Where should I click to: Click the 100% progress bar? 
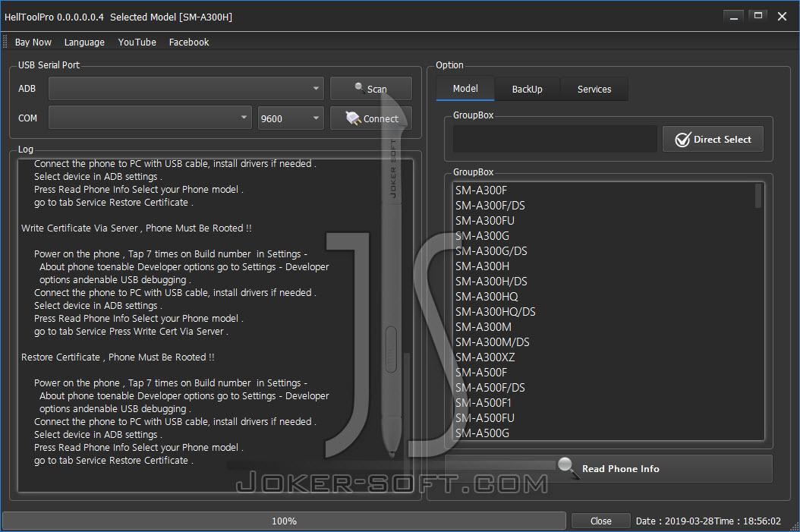(x=284, y=521)
